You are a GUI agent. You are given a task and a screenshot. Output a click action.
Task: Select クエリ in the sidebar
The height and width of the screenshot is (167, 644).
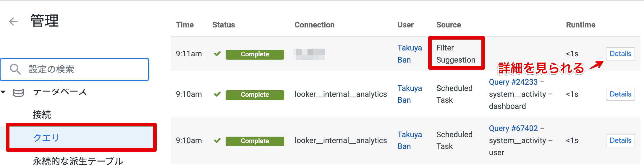pos(46,137)
